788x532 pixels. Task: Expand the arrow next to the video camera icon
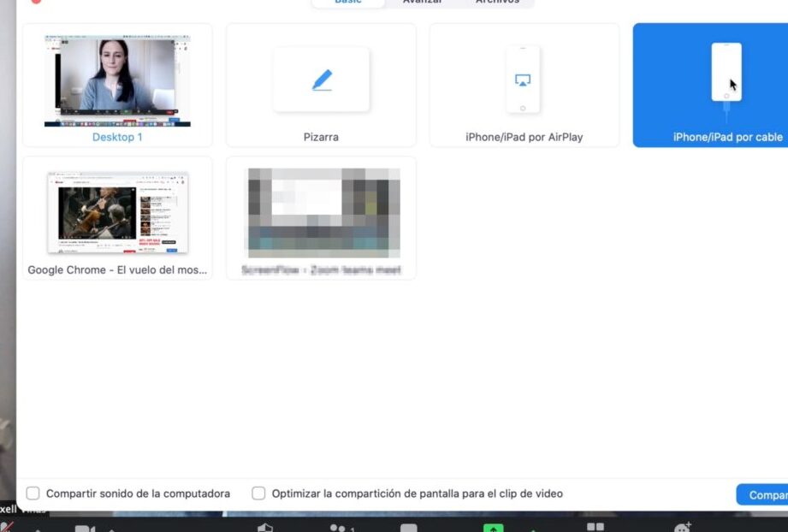[110, 529]
